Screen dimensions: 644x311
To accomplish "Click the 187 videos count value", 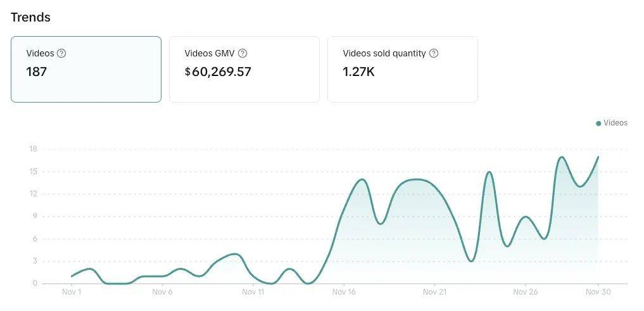I will point(37,72).
